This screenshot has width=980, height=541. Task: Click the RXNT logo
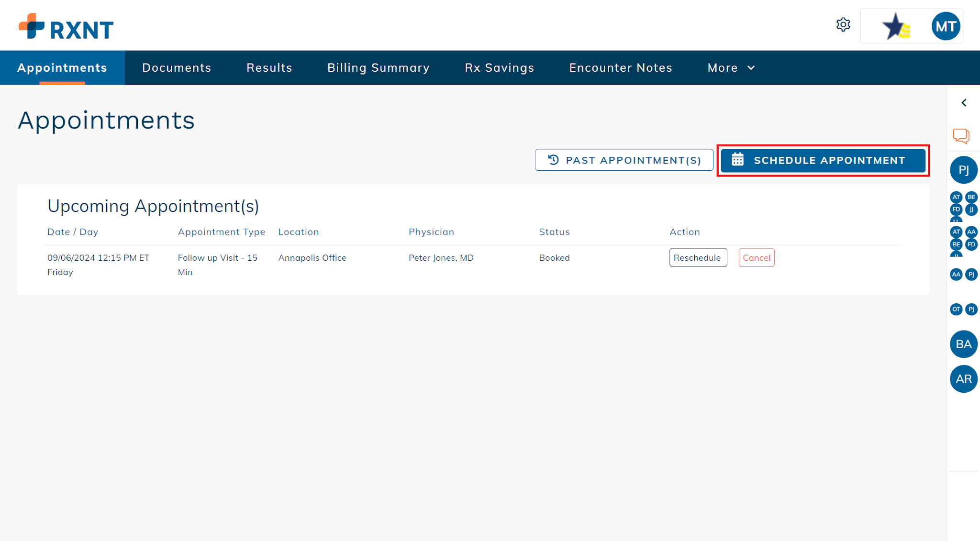coord(66,26)
